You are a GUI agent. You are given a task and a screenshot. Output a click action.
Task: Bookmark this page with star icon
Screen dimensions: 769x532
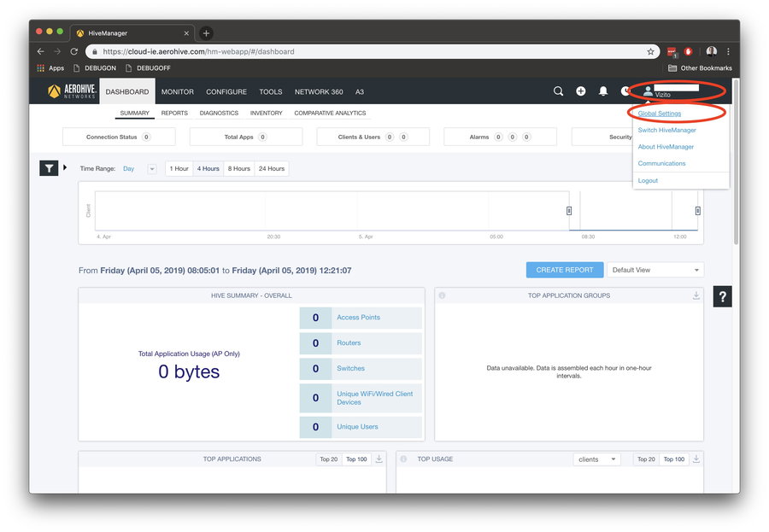click(650, 51)
